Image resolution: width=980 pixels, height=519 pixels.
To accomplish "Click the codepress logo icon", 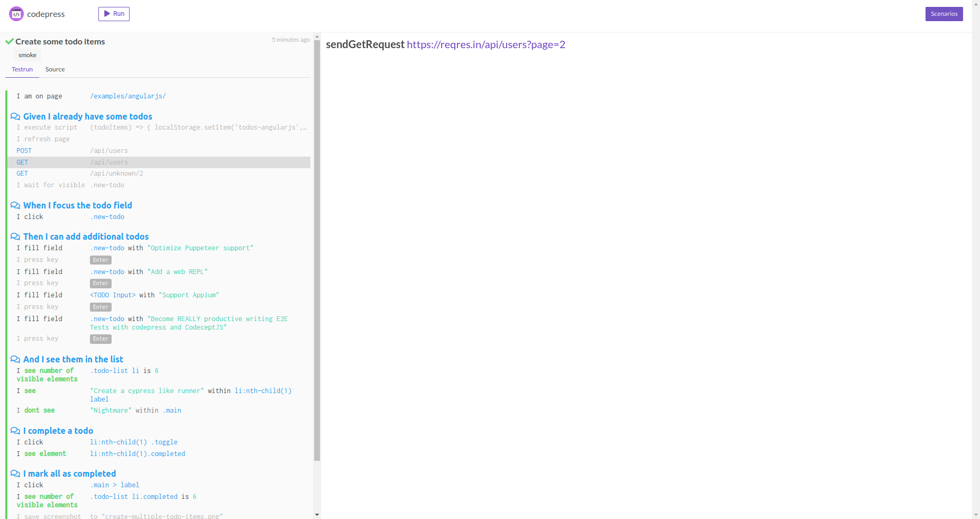I will coord(16,14).
